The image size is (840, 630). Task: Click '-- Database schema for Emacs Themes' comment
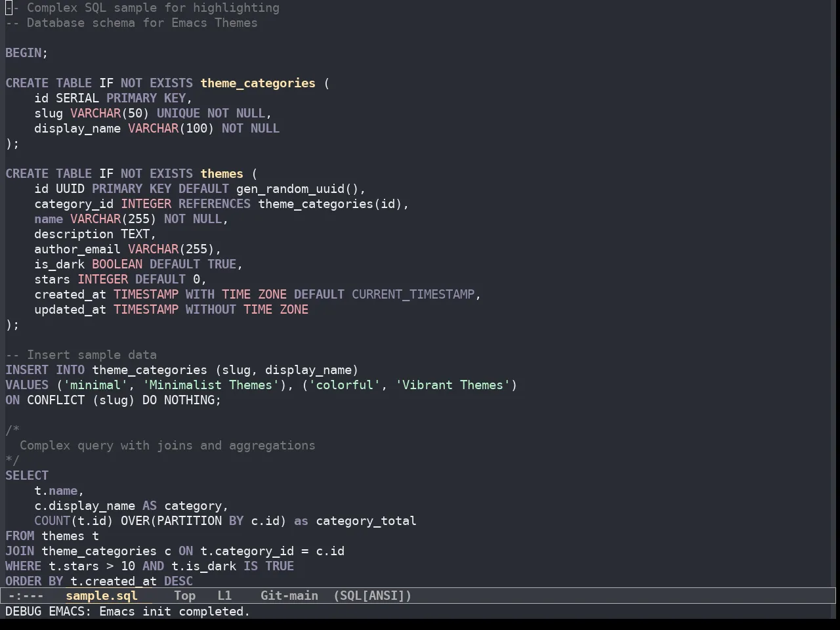[x=132, y=23]
